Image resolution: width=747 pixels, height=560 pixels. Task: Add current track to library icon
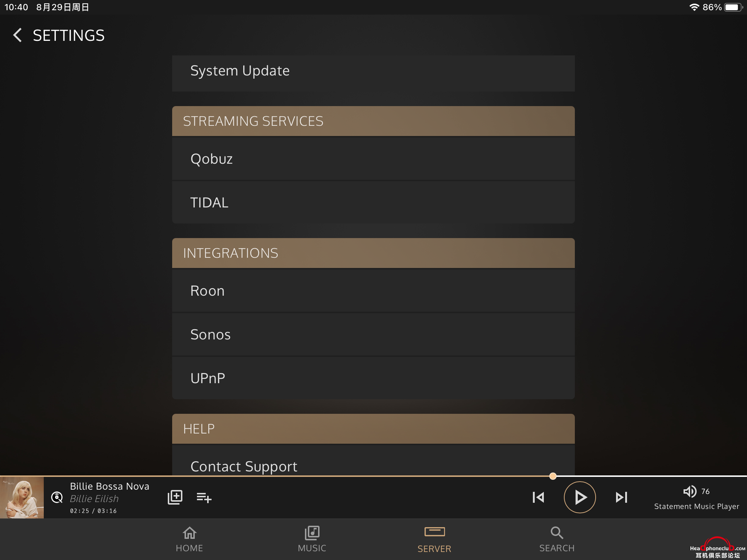click(x=175, y=497)
